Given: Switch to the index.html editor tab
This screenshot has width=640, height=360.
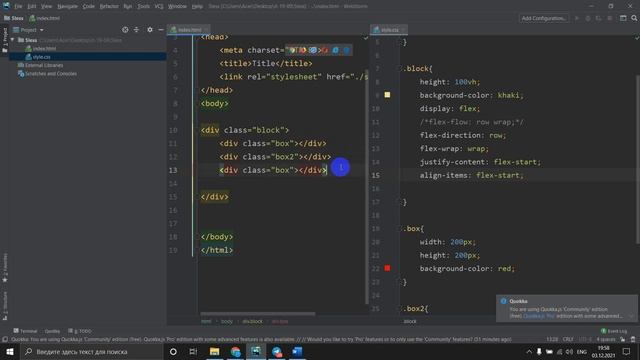Looking at the screenshot, I should 188,30.
